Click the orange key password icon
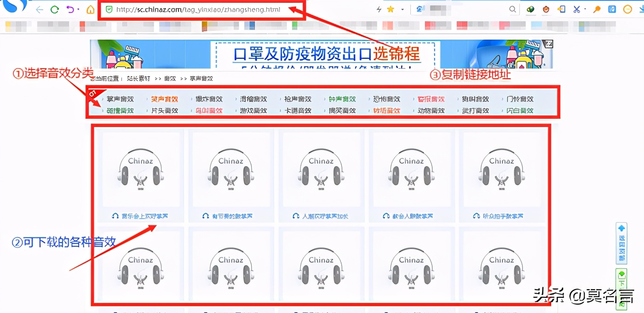Image resolution: width=644 pixels, height=313 pixels. pyautogui.click(x=597, y=9)
